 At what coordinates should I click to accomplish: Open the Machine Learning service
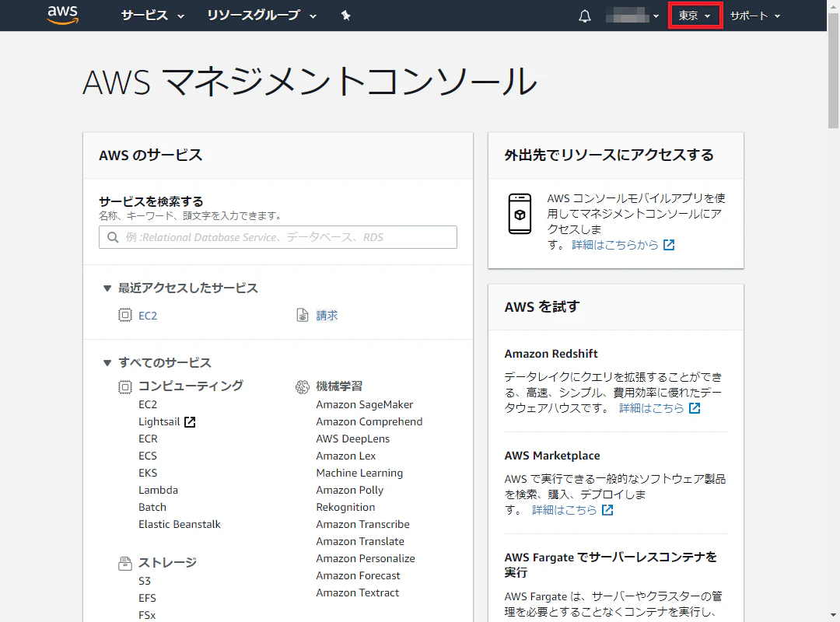tap(359, 473)
